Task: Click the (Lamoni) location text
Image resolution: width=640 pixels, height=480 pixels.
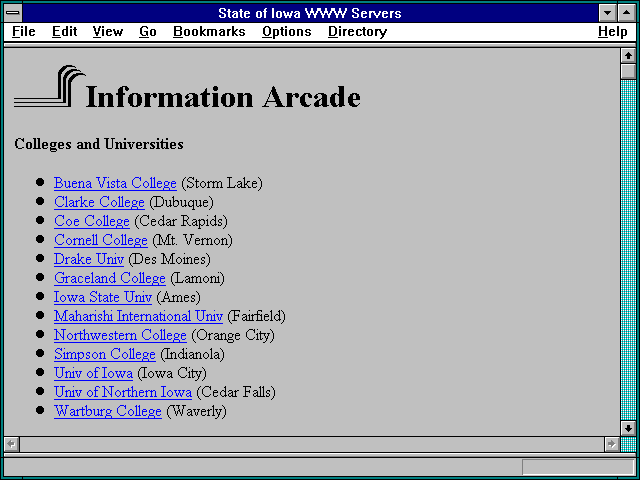Action: (197, 278)
